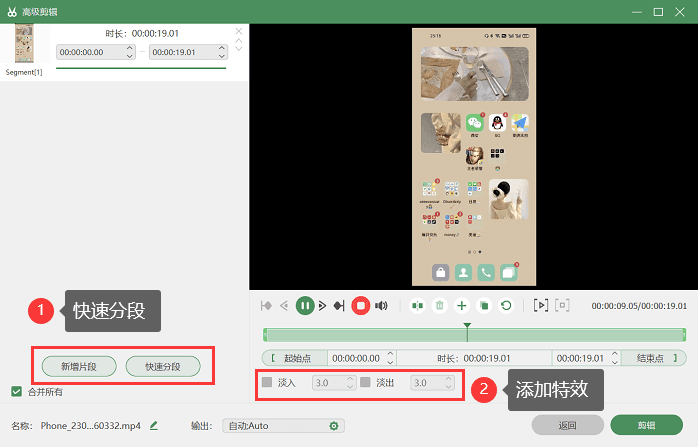Edit output file name pencil icon
The height and width of the screenshot is (447, 698).
click(x=154, y=426)
